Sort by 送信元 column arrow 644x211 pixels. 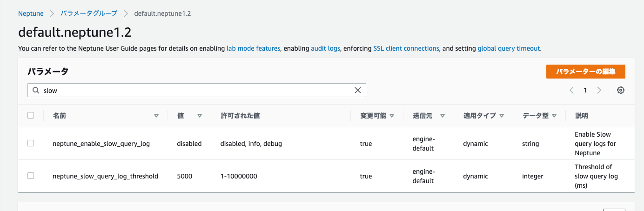443,116
